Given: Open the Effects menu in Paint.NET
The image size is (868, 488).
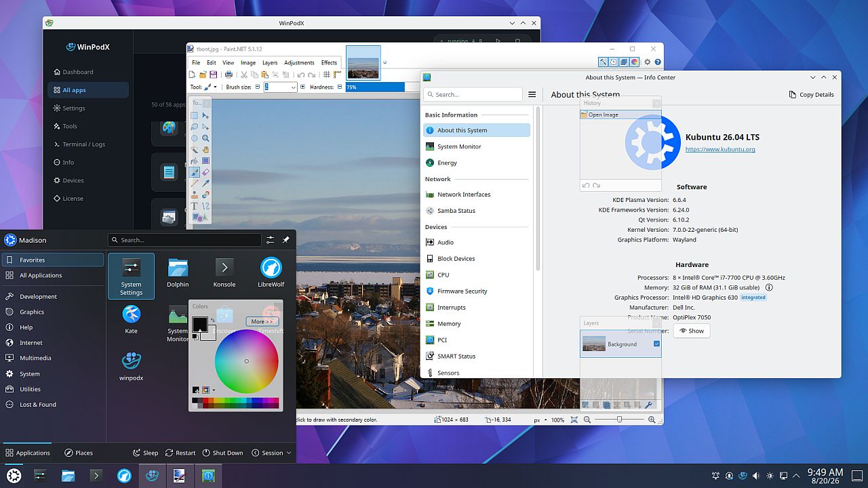Looking at the screenshot, I should point(329,62).
